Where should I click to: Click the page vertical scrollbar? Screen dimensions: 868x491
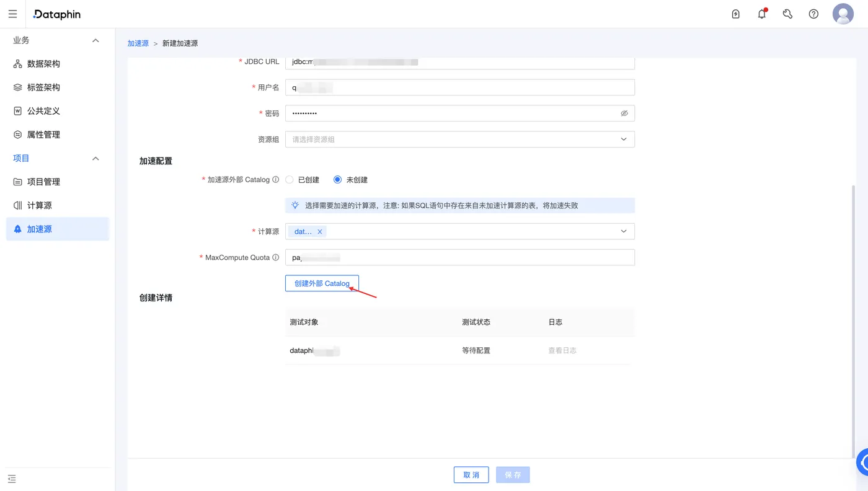click(x=854, y=321)
